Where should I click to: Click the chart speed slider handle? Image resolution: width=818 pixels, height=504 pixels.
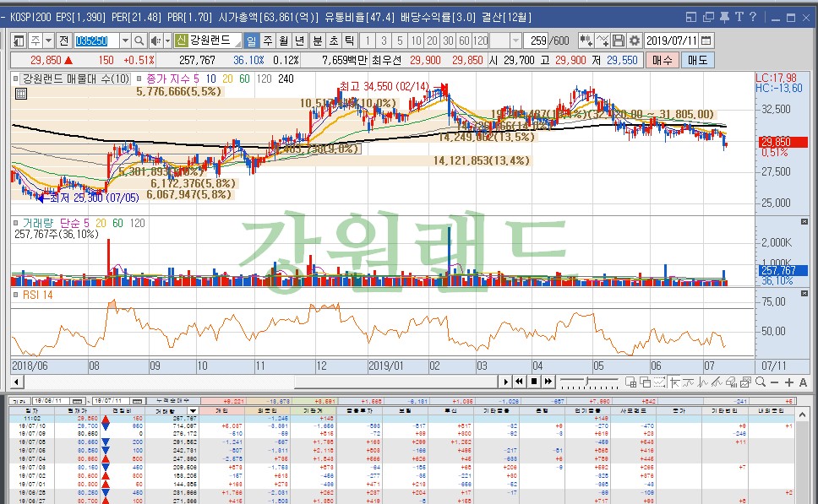pos(587,382)
